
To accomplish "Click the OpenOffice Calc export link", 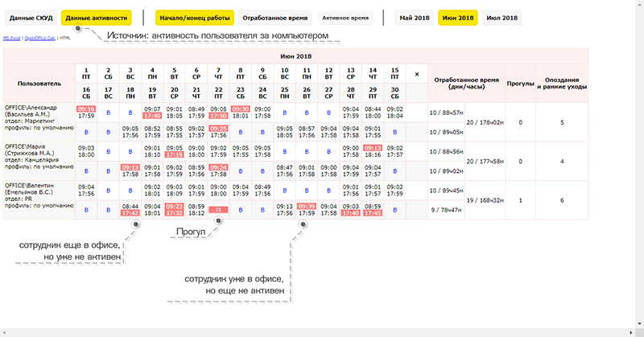I will click(39, 37).
